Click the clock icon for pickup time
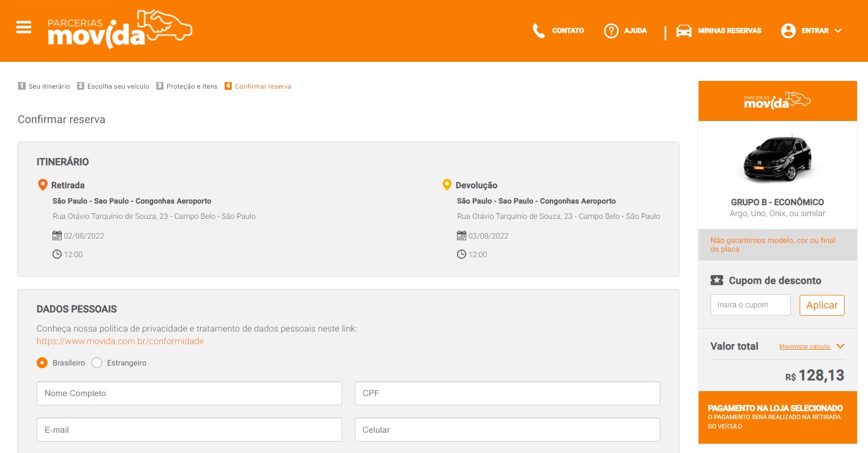Image resolution: width=868 pixels, height=453 pixels. point(57,254)
